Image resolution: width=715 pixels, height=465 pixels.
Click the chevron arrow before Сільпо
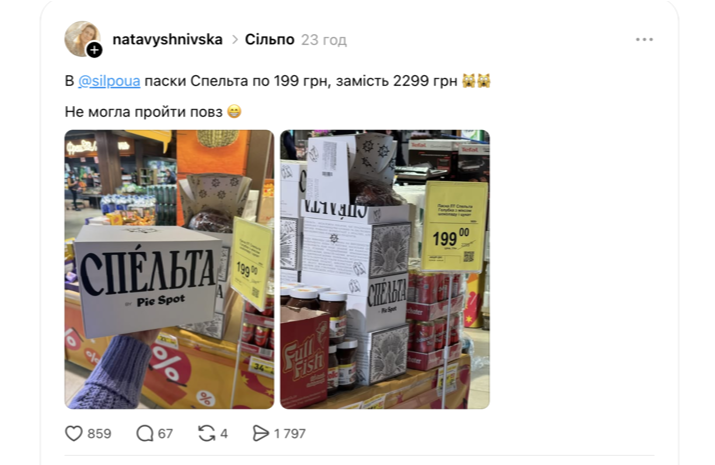click(235, 40)
